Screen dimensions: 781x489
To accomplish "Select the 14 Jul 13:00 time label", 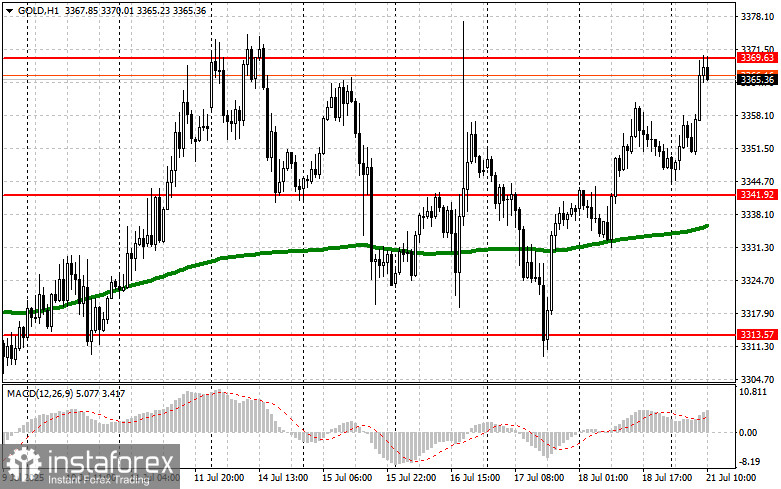I will [283, 478].
